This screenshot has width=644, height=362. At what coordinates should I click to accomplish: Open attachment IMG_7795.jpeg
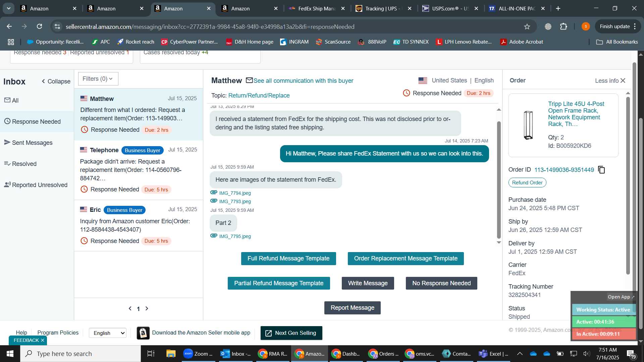click(x=235, y=236)
